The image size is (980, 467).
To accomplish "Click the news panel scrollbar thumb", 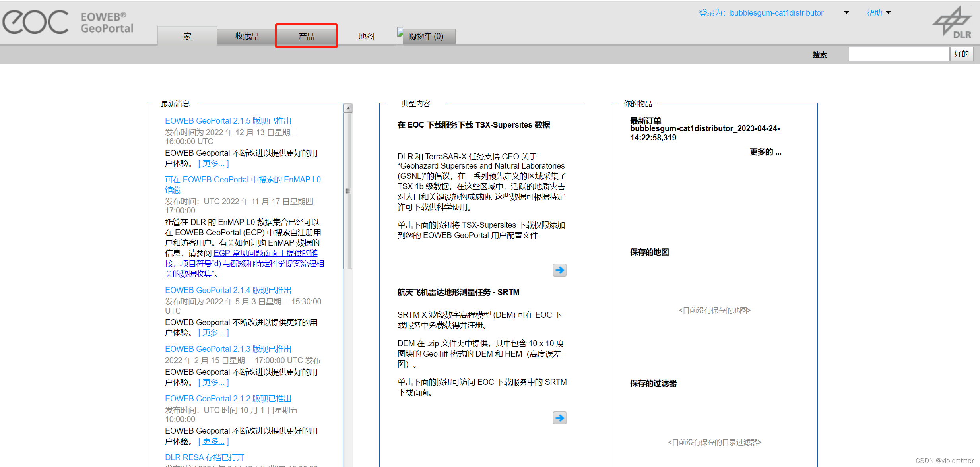I will click(x=348, y=191).
